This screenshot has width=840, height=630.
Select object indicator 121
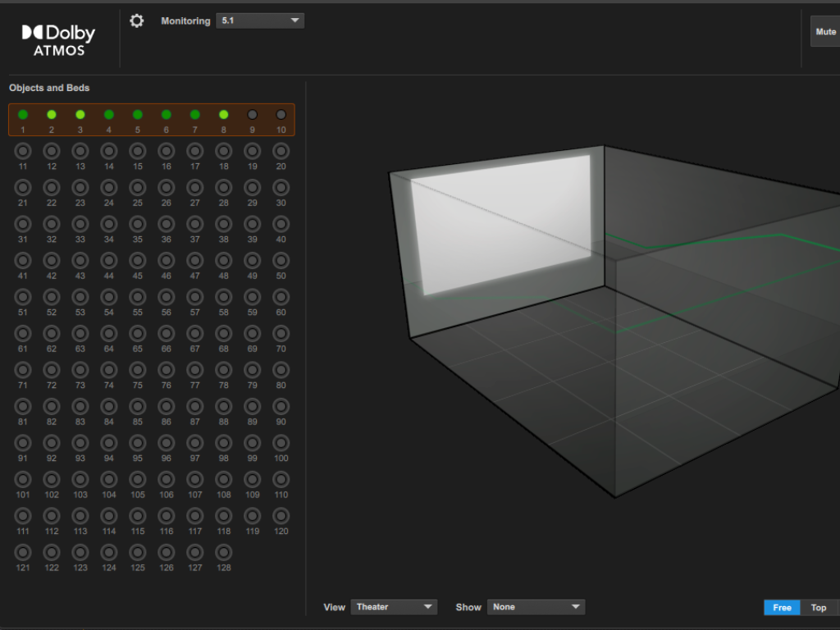(x=23, y=553)
